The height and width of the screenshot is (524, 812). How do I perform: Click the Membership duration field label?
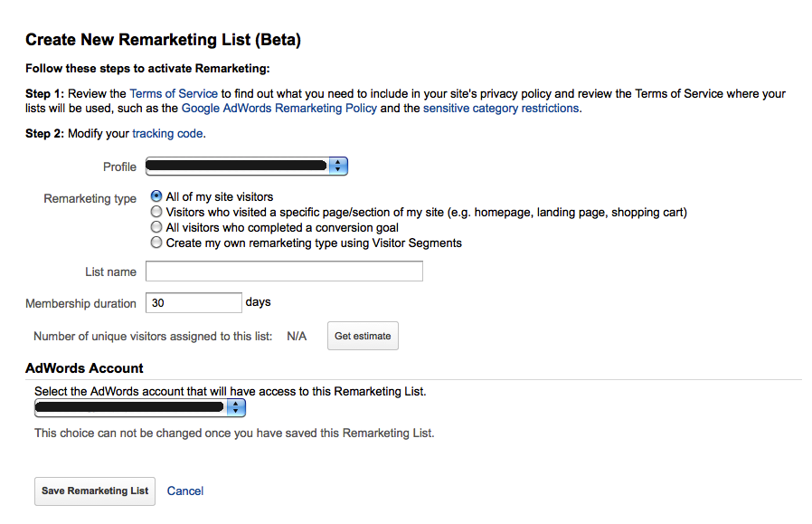pos(80,304)
